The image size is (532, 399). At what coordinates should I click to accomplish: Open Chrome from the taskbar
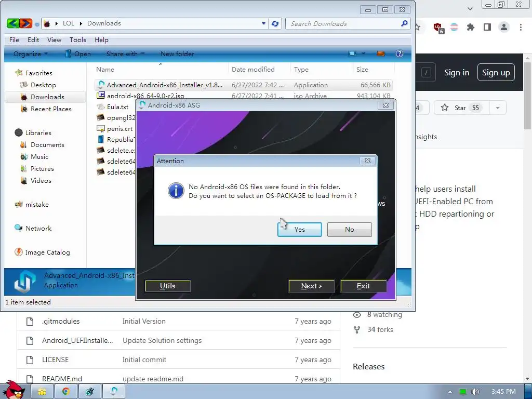tap(66, 392)
